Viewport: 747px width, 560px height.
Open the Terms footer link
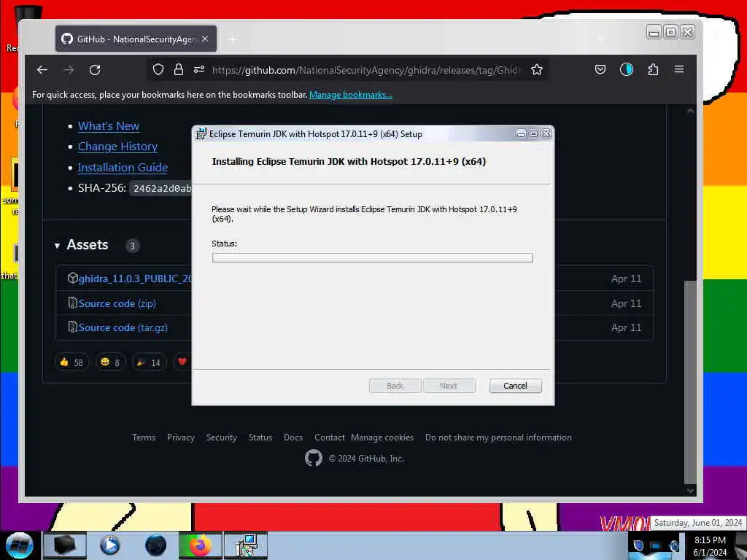[x=144, y=437]
